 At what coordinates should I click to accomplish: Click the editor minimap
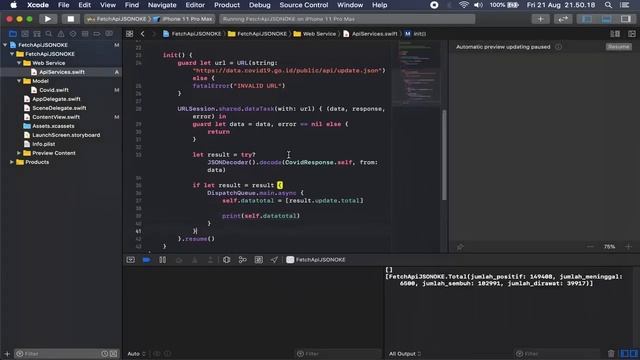click(416, 73)
